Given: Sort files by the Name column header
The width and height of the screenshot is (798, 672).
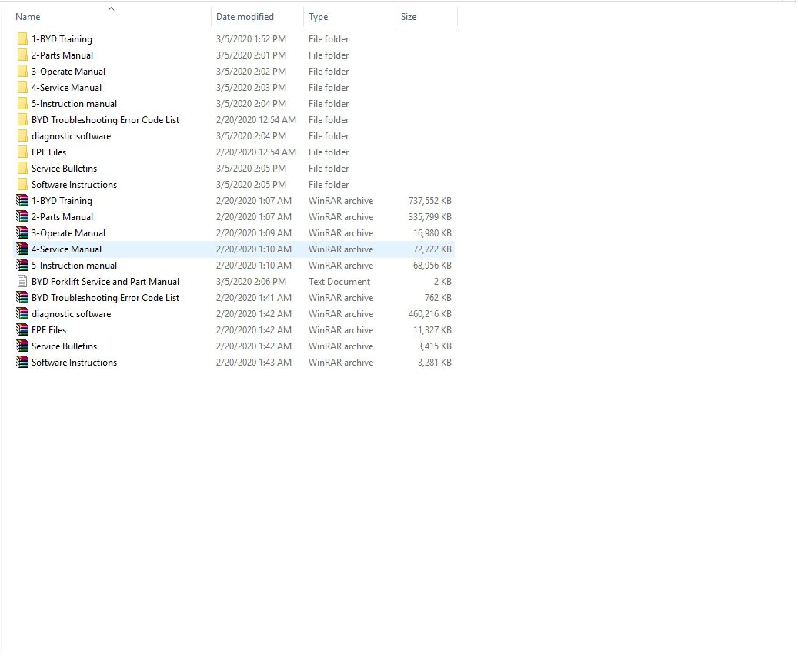Looking at the screenshot, I should (28, 17).
